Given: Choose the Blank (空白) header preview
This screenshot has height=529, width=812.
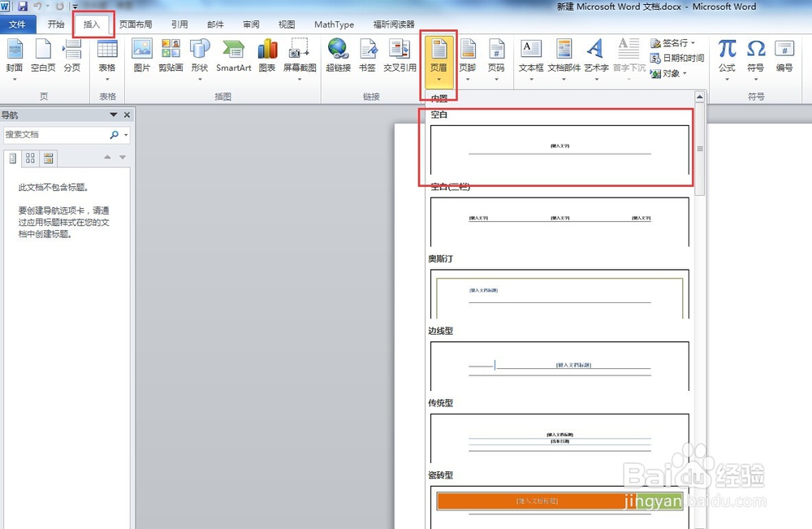Looking at the screenshot, I should point(559,150).
